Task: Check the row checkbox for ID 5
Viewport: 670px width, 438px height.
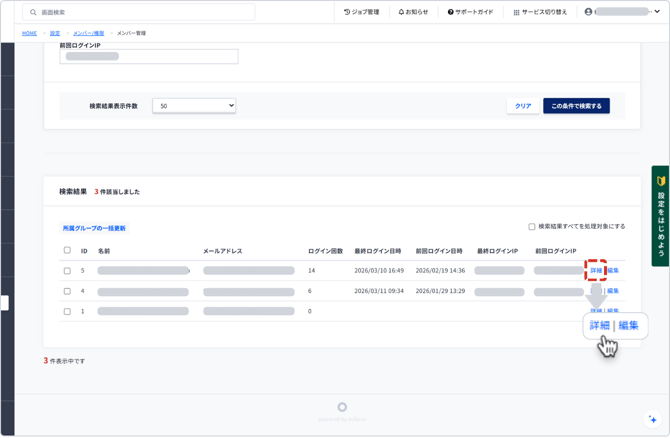Action: point(67,271)
